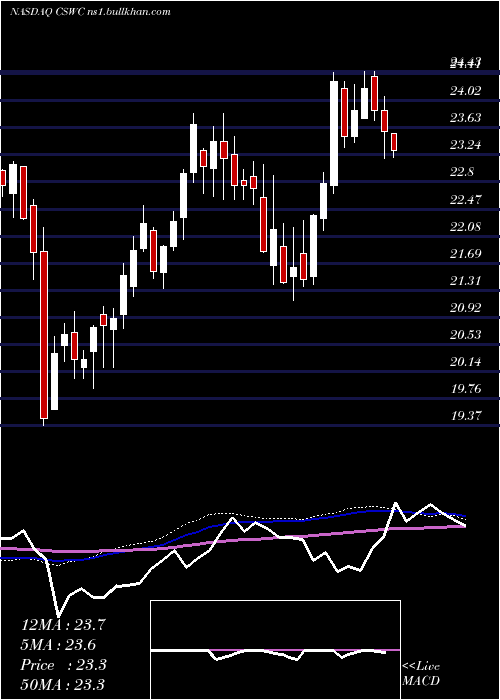
Task: Click the 20.14 price axis label
Action: pyautogui.click(x=466, y=362)
